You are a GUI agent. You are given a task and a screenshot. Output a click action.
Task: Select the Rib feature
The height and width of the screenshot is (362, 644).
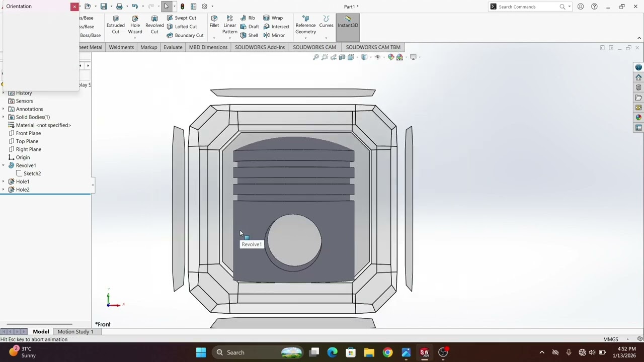click(x=248, y=18)
